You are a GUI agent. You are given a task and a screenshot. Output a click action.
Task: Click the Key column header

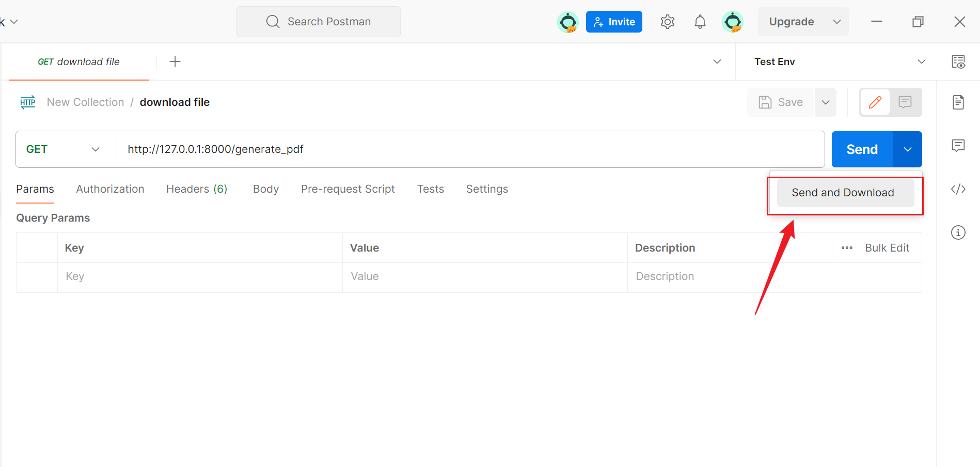(74, 248)
